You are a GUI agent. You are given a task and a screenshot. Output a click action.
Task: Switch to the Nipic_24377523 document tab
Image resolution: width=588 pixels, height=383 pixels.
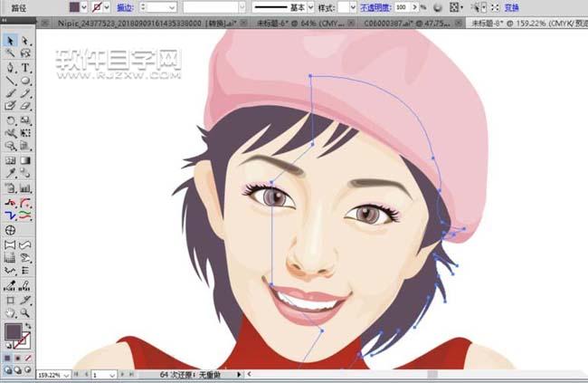click(x=136, y=20)
